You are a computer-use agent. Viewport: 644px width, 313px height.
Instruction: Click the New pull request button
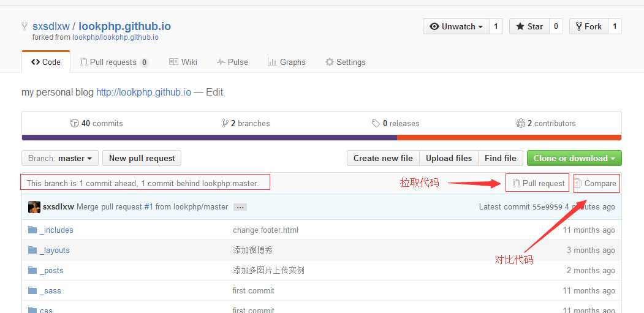(x=142, y=158)
